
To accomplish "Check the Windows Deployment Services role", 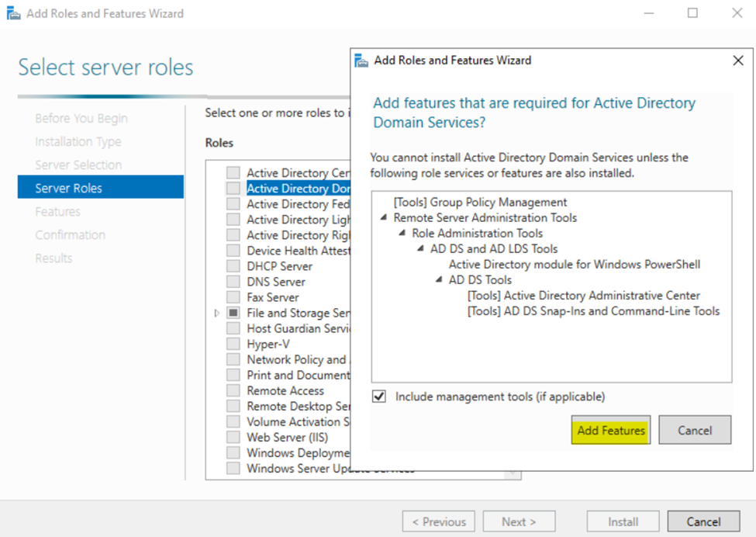I will [x=233, y=452].
